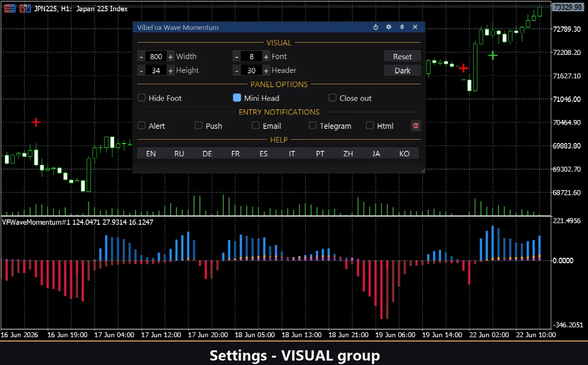The width and height of the screenshot is (588, 365).
Task: Close the VibeFox Wave Momentum panel
Action: 415,27
